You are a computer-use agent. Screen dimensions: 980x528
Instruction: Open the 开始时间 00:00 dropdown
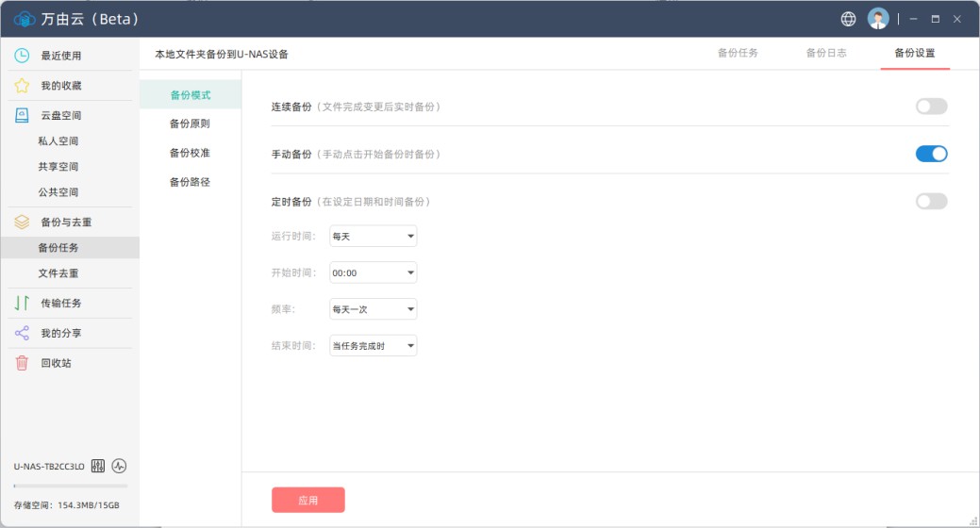[373, 272]
